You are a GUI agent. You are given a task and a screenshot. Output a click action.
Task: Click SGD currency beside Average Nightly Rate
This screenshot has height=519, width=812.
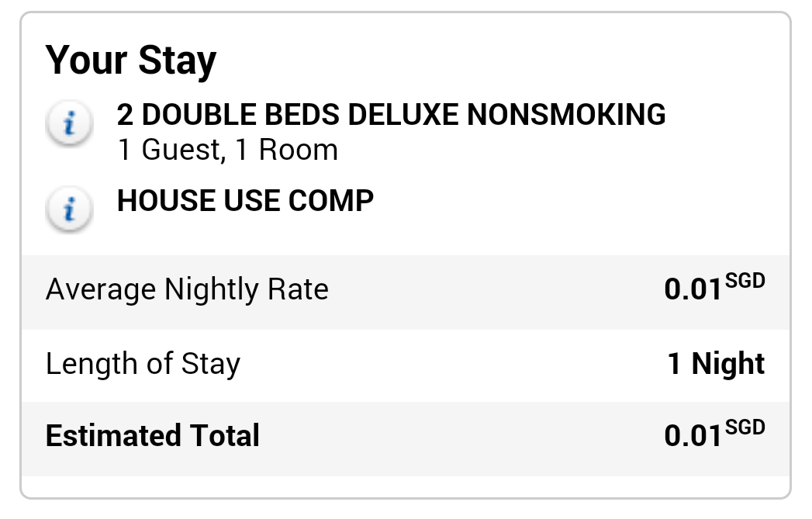pos(745,281)
